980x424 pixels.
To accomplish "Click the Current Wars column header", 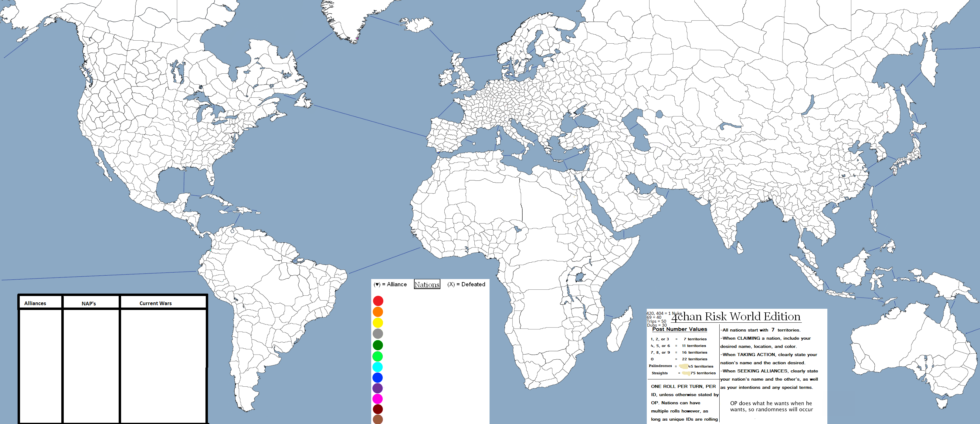I will coord(155,303).
